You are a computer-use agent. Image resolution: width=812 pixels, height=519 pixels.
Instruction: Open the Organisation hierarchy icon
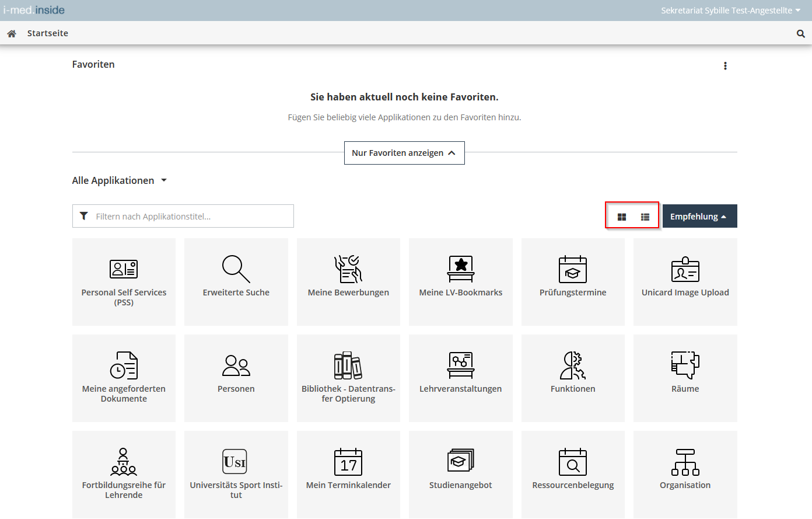click(685, 462)
